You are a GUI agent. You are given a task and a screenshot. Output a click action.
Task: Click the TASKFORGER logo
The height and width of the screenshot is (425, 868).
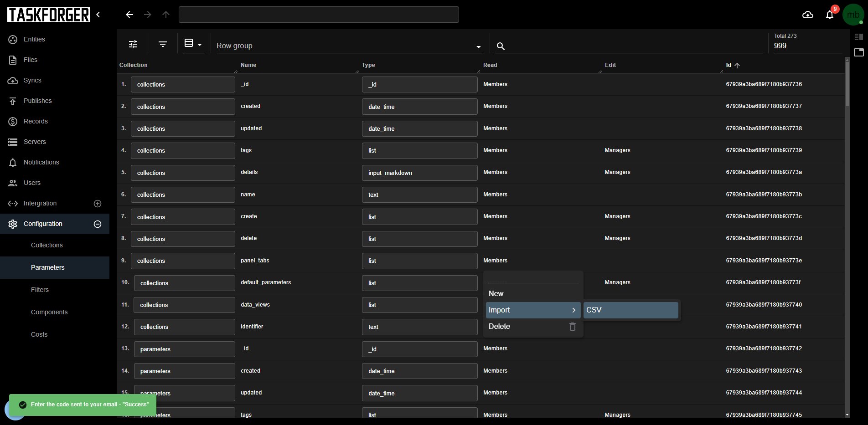click(49, 15)
